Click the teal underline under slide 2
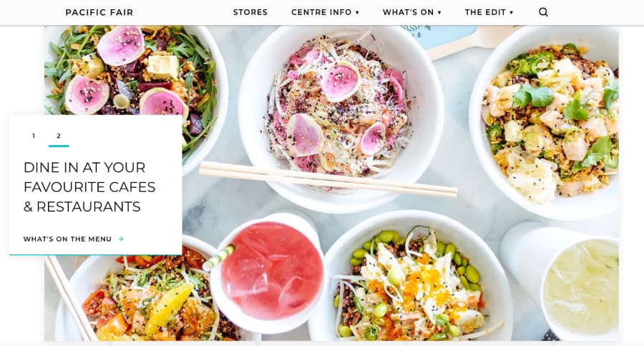Screen dimensions: 644x346 [59, 146]
